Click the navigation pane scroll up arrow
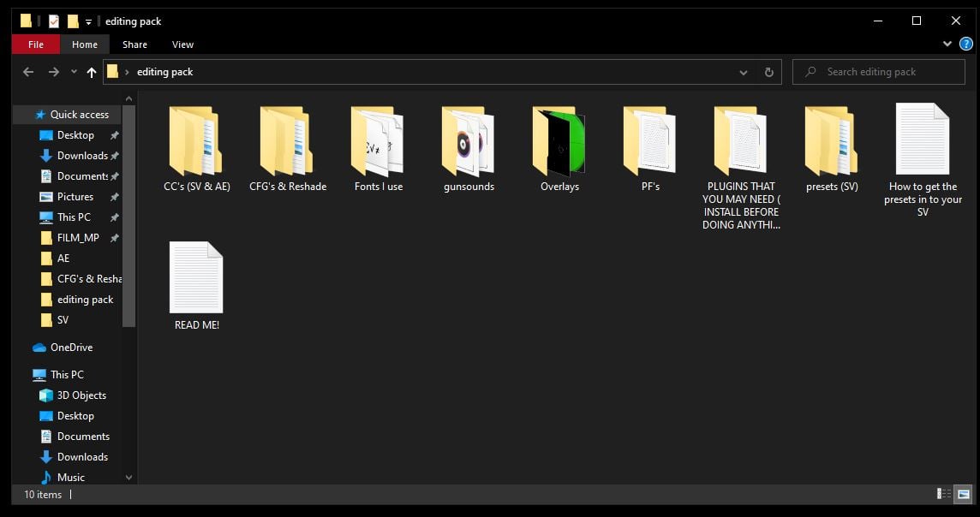Image resolution: width=980 pixels, height=517 pixels. 128,98
